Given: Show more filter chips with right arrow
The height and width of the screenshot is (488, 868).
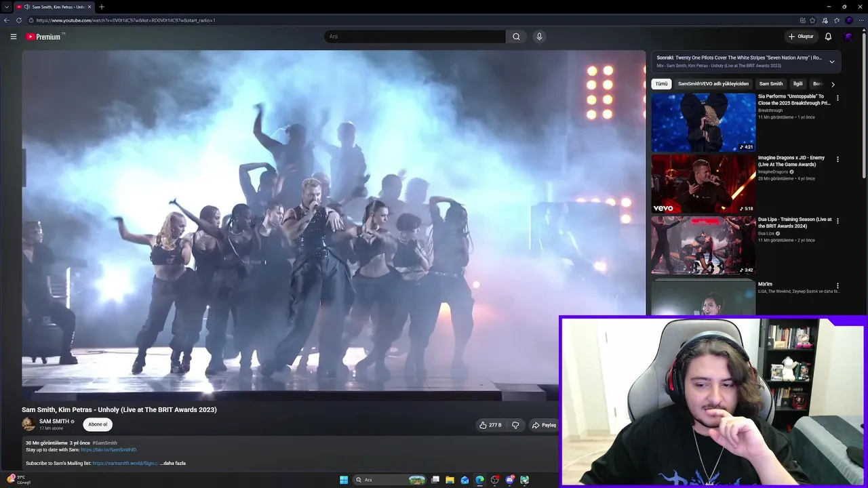Looking at the screenshot, I should (x=833, y=84).
